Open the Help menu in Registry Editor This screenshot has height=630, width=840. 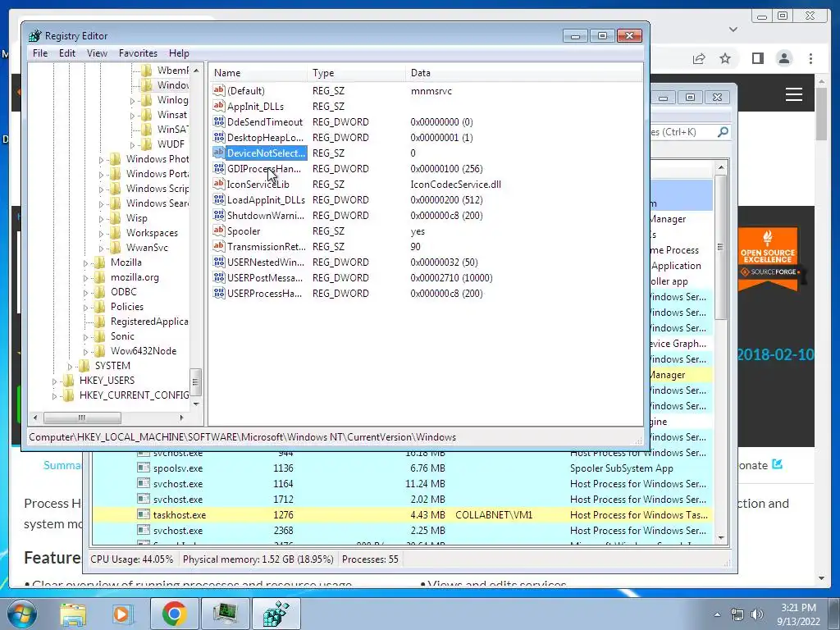point(179,53)
